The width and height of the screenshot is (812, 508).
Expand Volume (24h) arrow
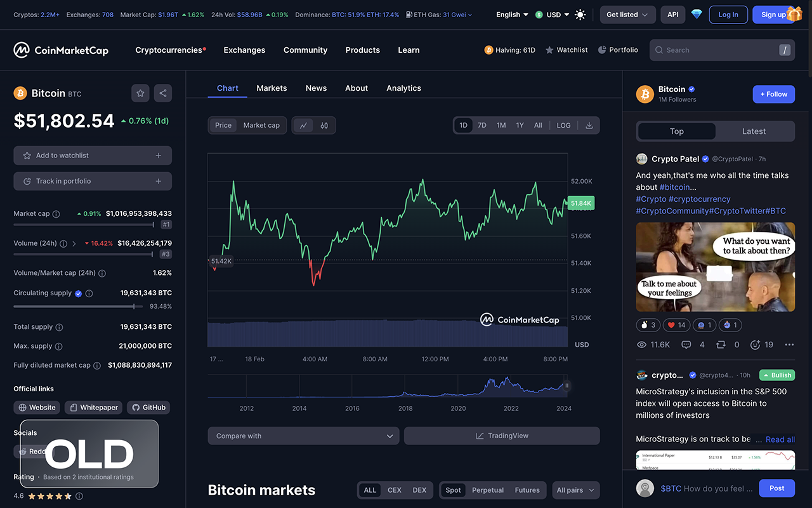74,243
